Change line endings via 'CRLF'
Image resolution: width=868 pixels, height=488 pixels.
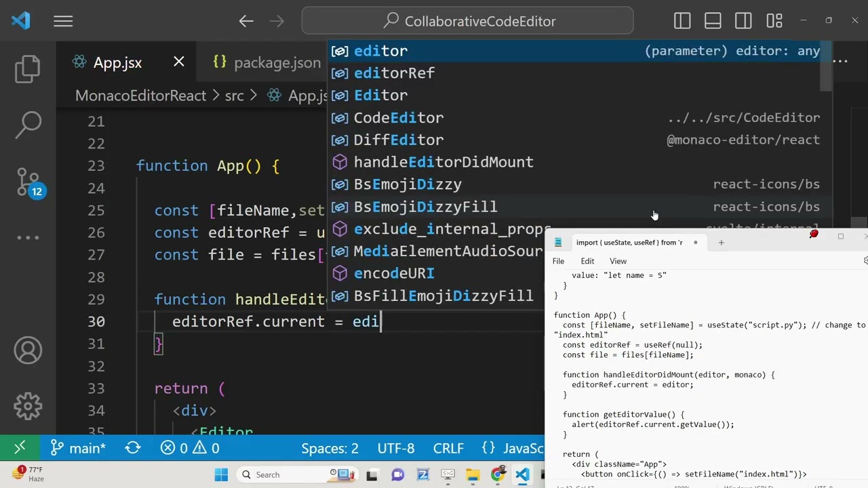[448, 448]
